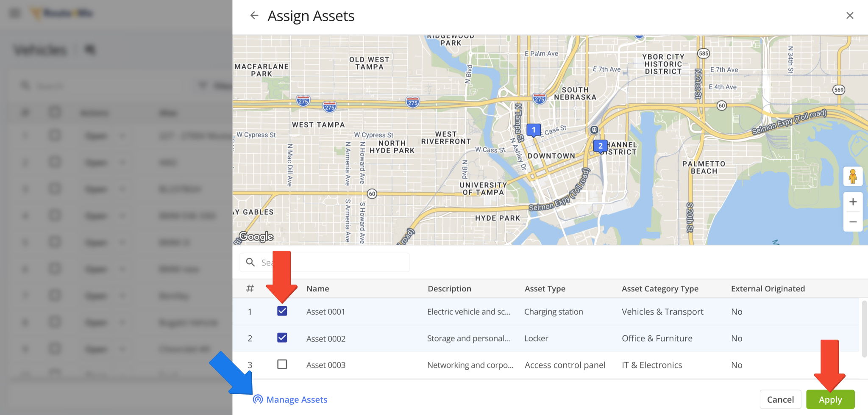Click the route 60 shield near Palmetto Beach

[722, 105]
